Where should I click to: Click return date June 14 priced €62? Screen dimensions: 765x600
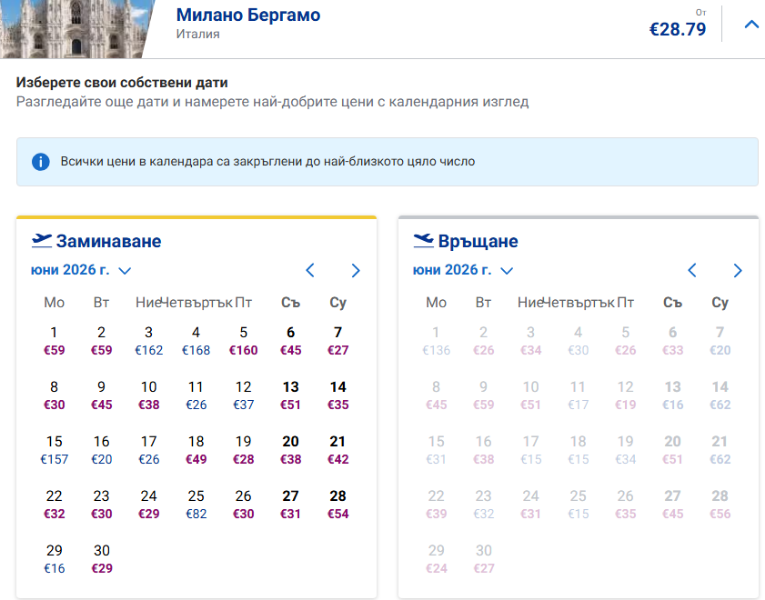coord(720,396)
